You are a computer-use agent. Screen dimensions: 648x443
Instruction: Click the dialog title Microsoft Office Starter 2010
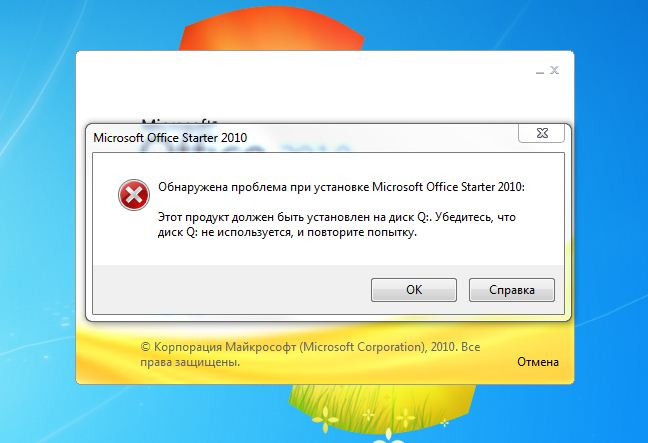[170, 138]
